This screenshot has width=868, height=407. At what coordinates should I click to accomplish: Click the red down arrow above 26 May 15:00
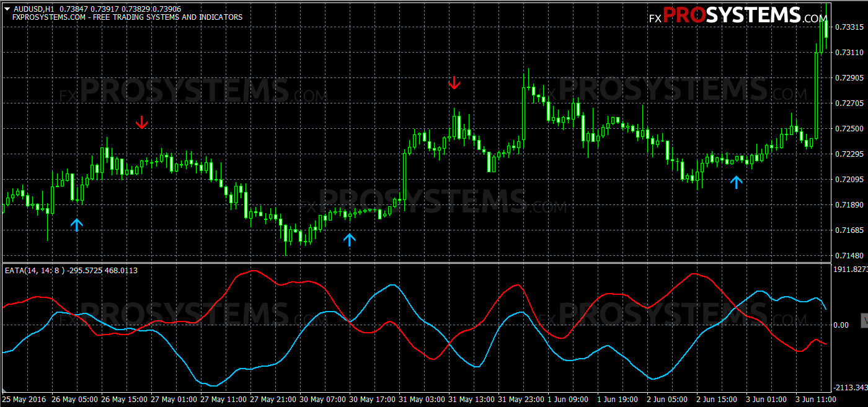tap(142, 122)
